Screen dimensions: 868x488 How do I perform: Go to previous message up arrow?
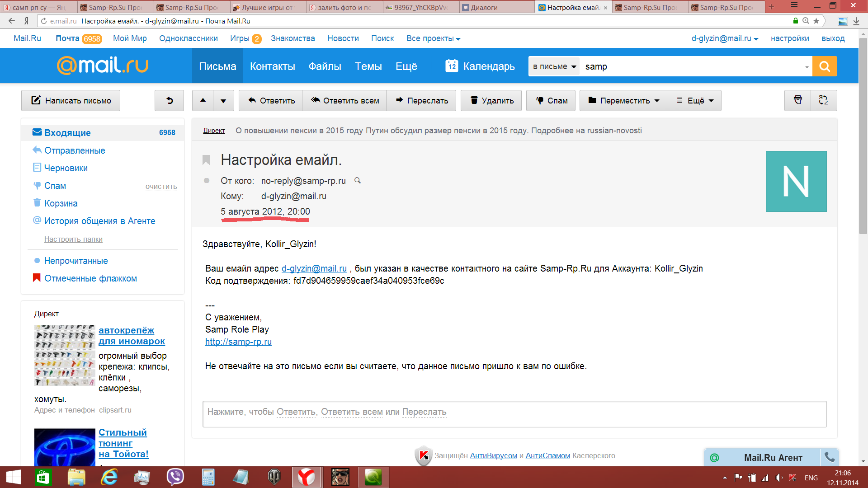point(203,100)
